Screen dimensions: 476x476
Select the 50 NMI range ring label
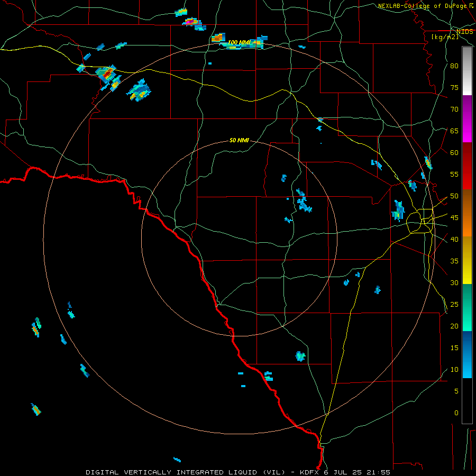[x=239, y=140]
